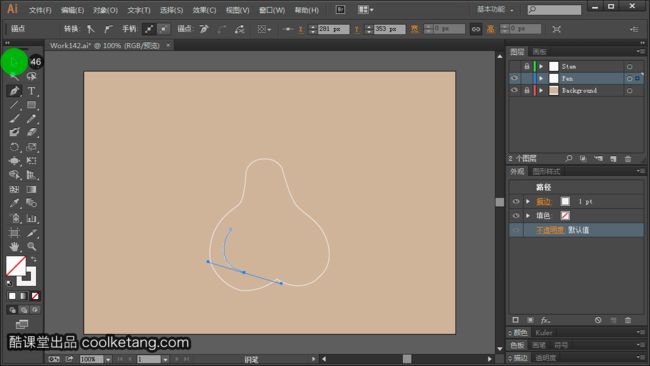
Task: Open the 对象(O) menu
Action: tap(106, 10)
